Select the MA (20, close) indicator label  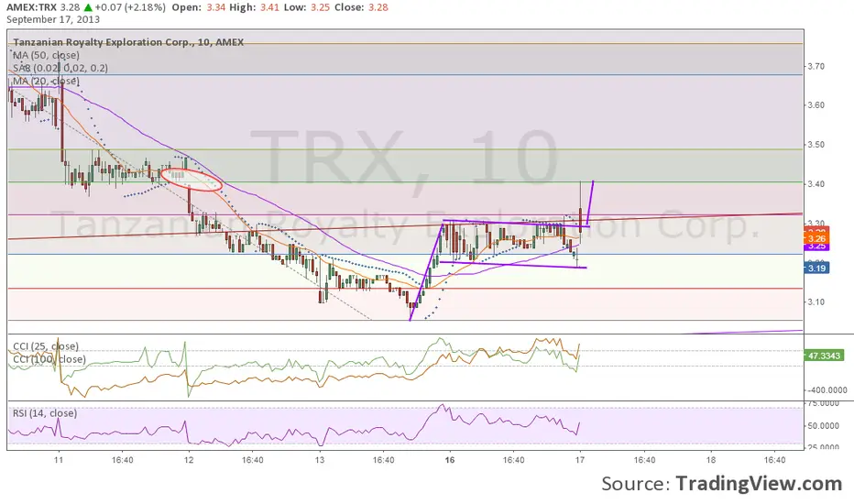47,82
